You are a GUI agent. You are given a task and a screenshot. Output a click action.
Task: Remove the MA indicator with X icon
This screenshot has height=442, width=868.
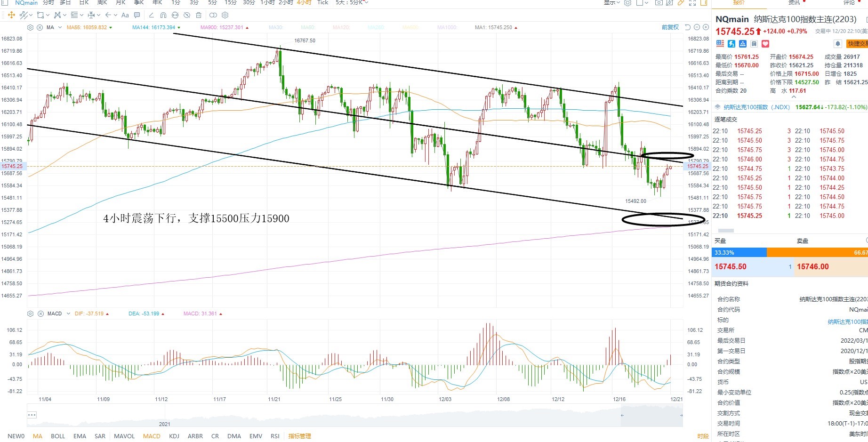tap(40, 27)
